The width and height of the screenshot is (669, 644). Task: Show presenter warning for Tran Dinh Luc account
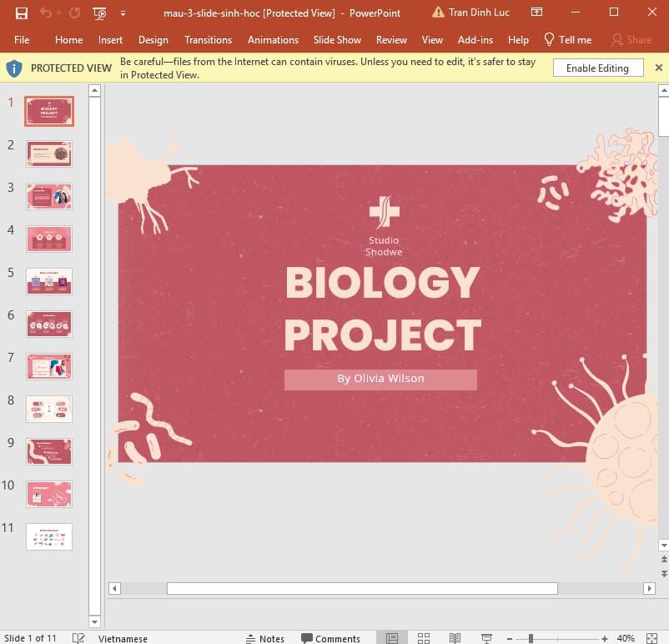coord(439,13)
